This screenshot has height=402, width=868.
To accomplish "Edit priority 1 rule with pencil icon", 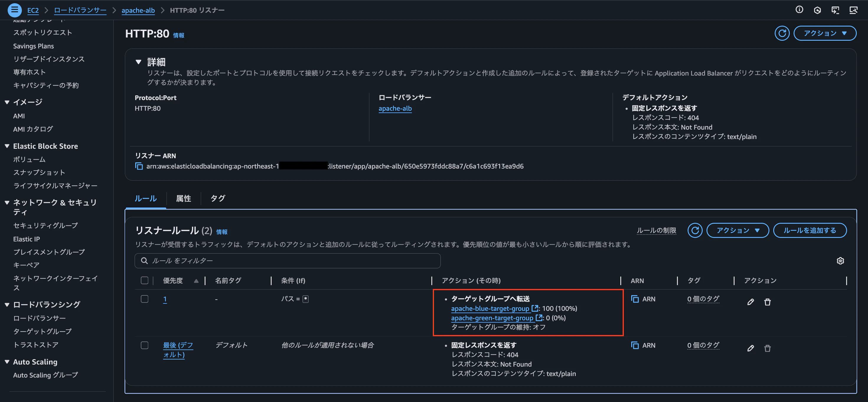I will pos(750,302).
